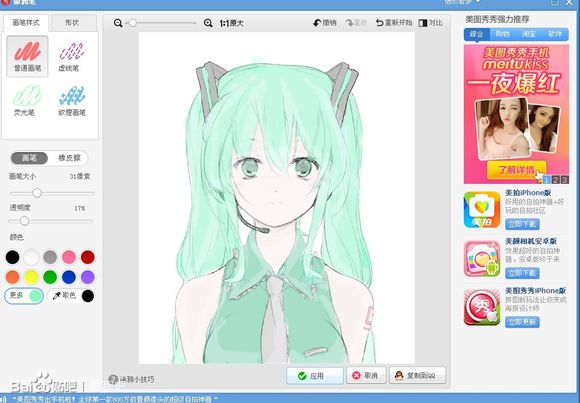
Task: Click the Meipai iPhone app icon
Action: click(482, 209)
